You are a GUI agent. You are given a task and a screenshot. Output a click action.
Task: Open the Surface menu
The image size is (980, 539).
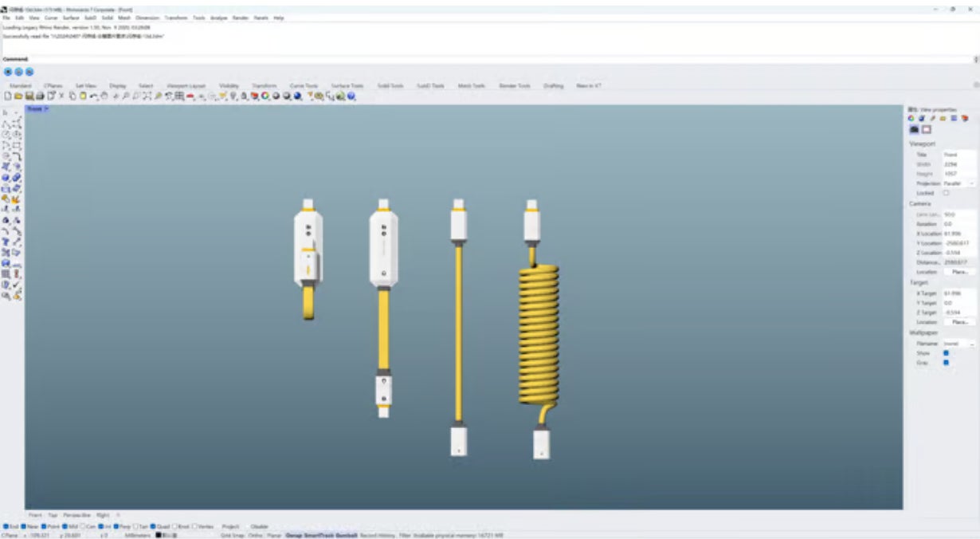click(x=71, y=18)
